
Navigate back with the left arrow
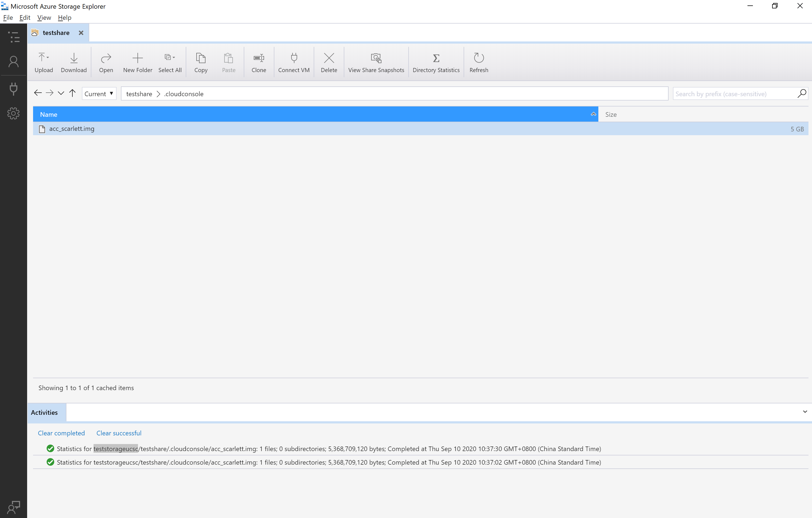(38, 93)
